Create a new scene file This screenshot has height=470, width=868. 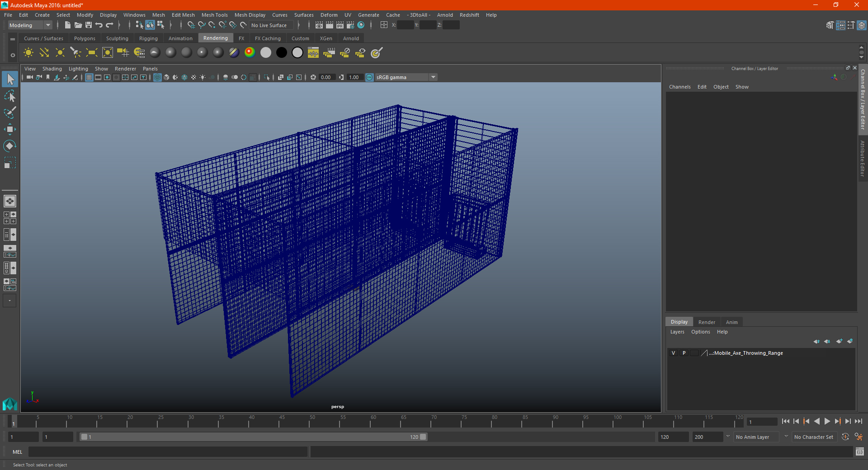67,25
